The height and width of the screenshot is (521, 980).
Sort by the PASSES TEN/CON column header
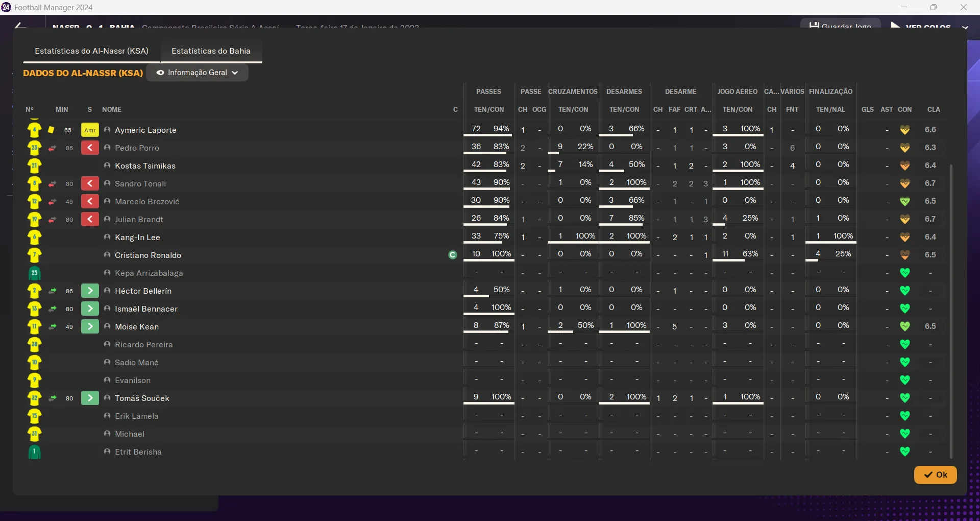coord(489,109)
